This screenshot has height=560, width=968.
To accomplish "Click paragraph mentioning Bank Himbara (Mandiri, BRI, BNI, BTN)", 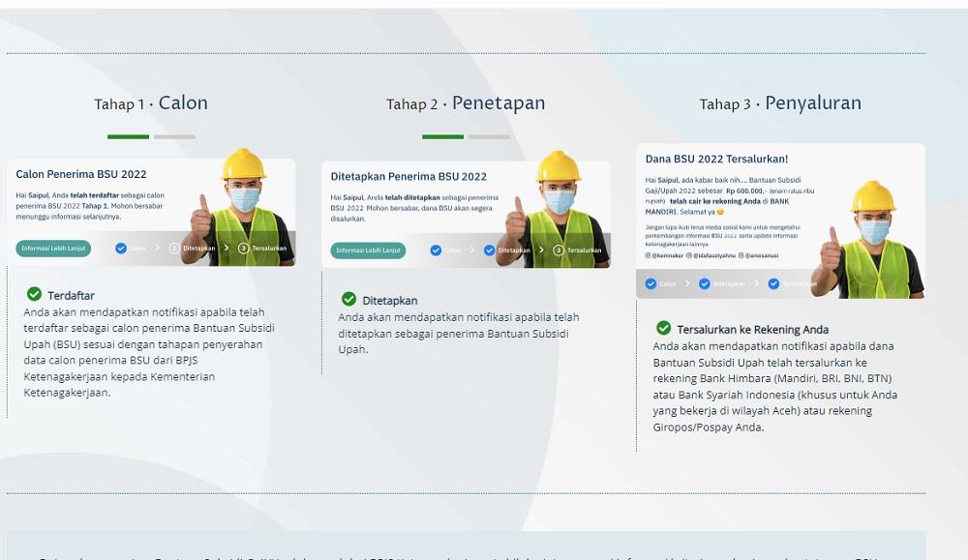I will click(775, 386).
